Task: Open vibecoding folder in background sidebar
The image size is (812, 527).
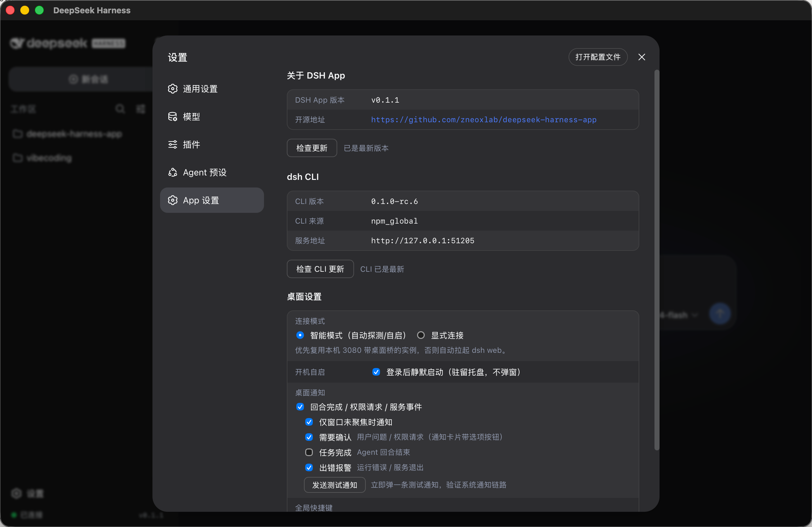Action: [x=43, y=158]
